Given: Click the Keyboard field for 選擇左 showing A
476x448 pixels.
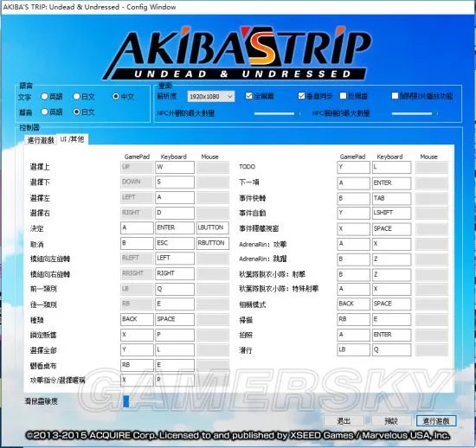Looking at the screenshot, I should pos(175,197).
